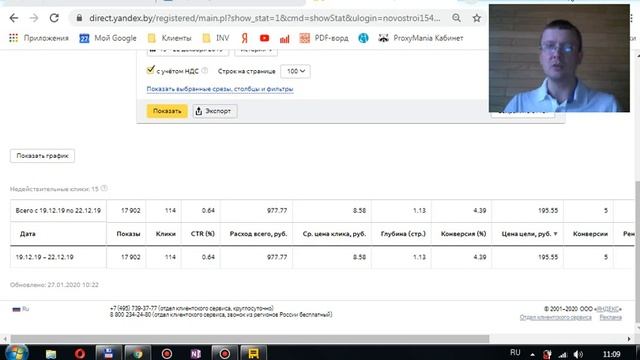Open the INV bookmarks folder
This screenshot has width=640, height=360.
tap(216, 38)
